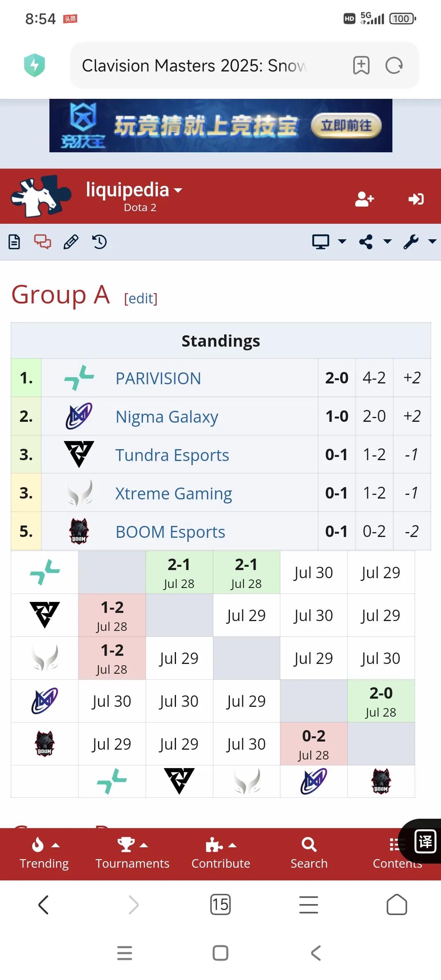441x980 pixels.
Task: Tap the create account person-plus icon
Action: tap(364, 199)
